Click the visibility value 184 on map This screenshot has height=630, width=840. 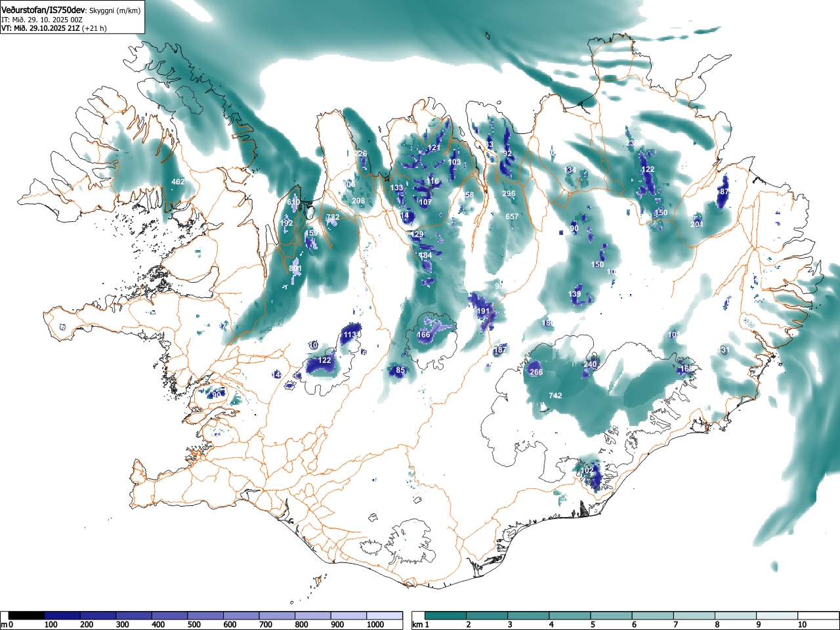click(425, 255)
